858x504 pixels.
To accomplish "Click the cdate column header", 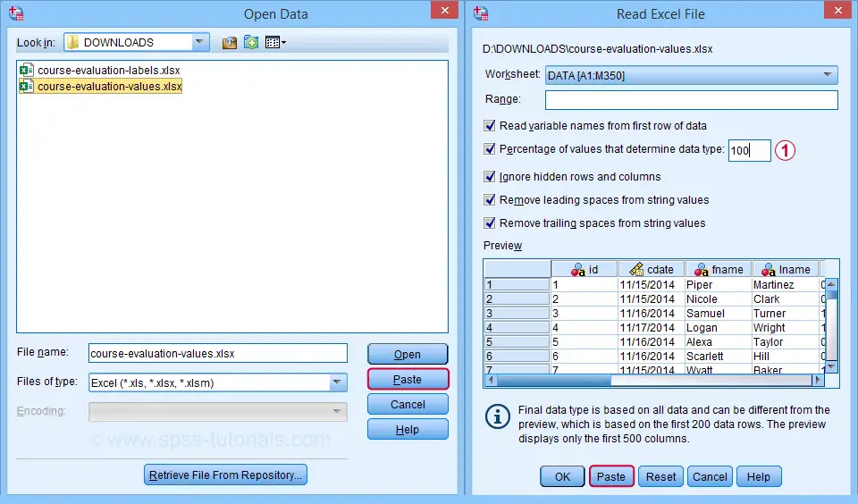I will pyautogui.click(x=652, y=269).
